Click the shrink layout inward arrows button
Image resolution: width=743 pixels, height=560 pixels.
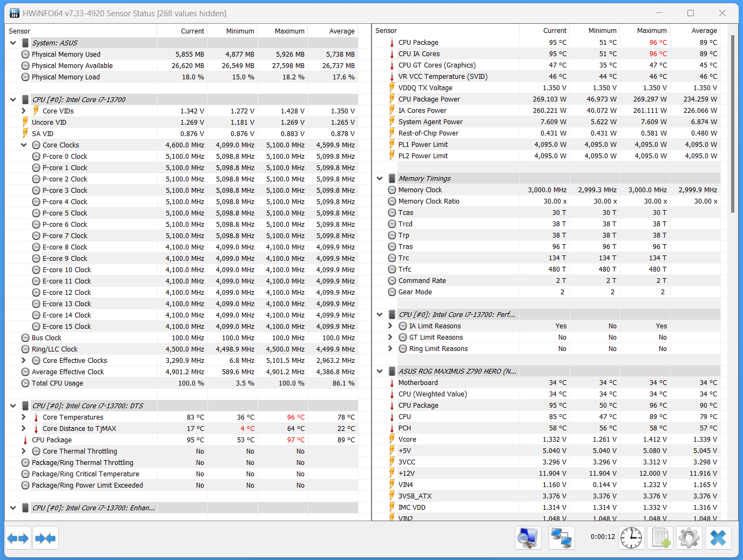[x=45, y=538]
